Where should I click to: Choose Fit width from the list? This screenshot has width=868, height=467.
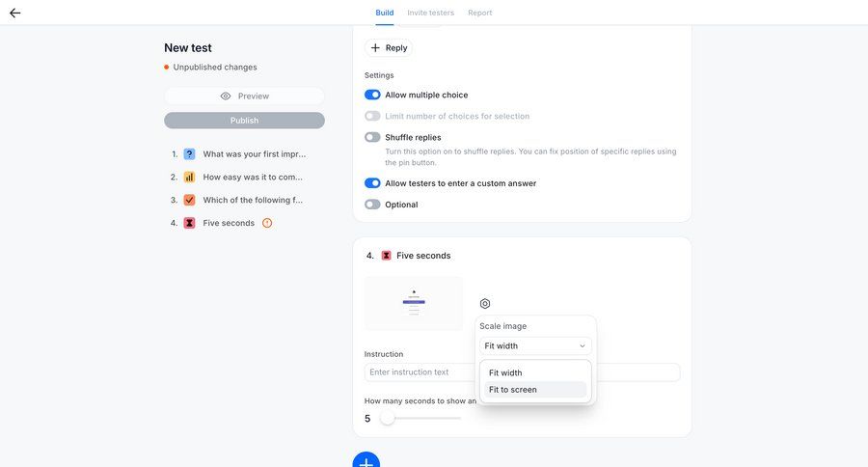tap(535, 372)
